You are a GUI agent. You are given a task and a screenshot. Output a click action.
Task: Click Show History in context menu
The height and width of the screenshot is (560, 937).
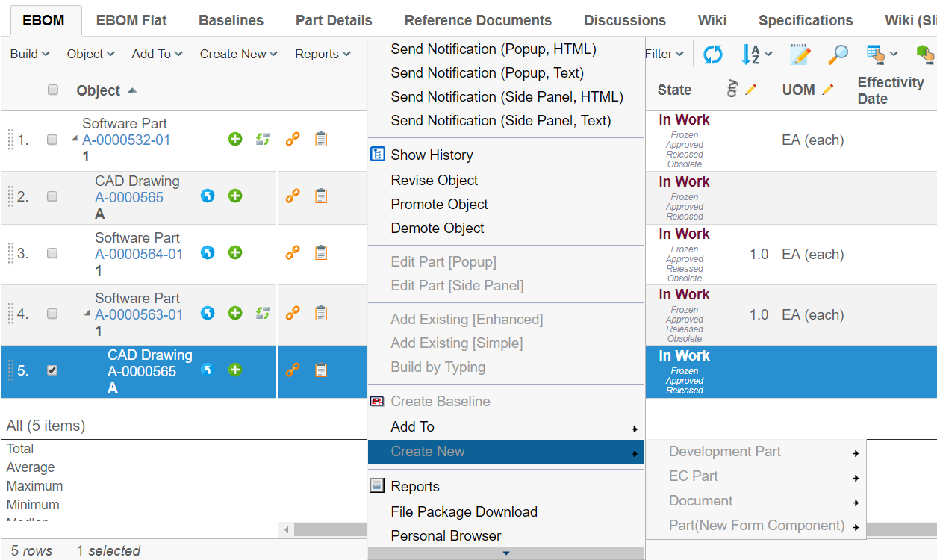pyautogui.click(x=432, y=155)
